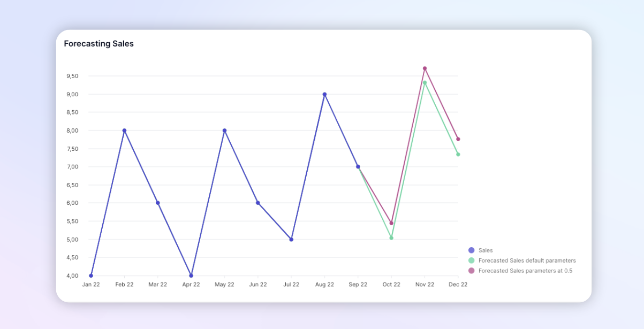The width and height of the screenshot is (644, 329).
Task: Click the '5,00' y-axis value
Action: click(x=72, y=239)
